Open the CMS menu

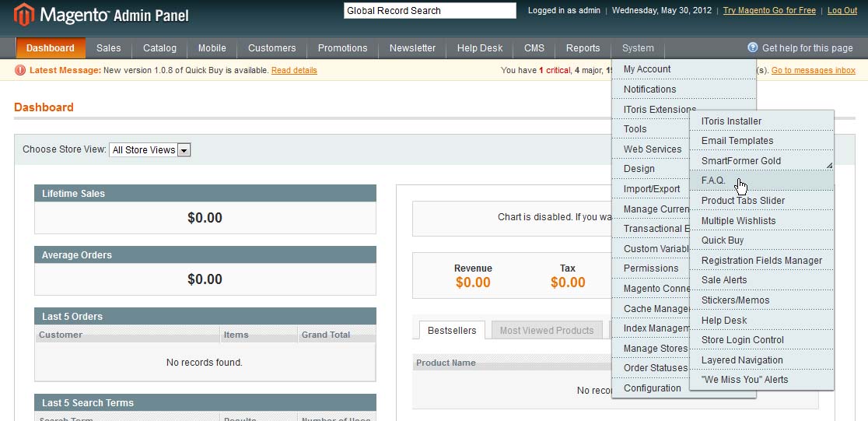pyautogui.click(x=534, y=48)
